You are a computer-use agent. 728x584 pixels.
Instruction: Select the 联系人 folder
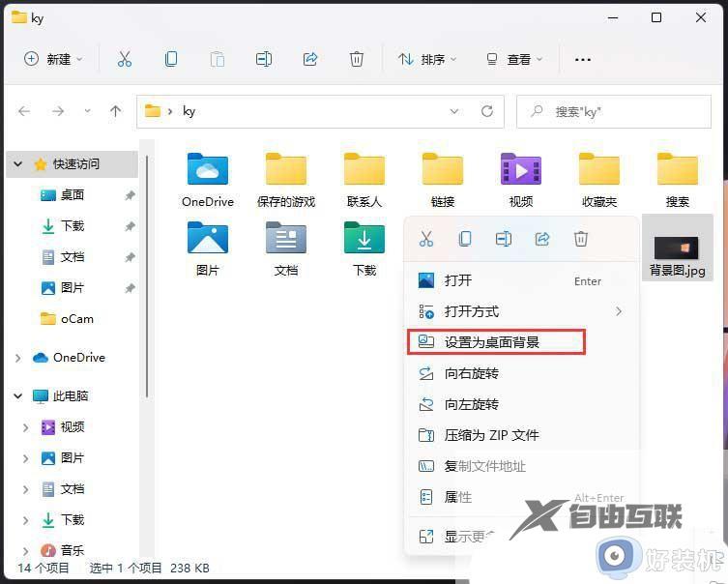(x=364, y=180)
